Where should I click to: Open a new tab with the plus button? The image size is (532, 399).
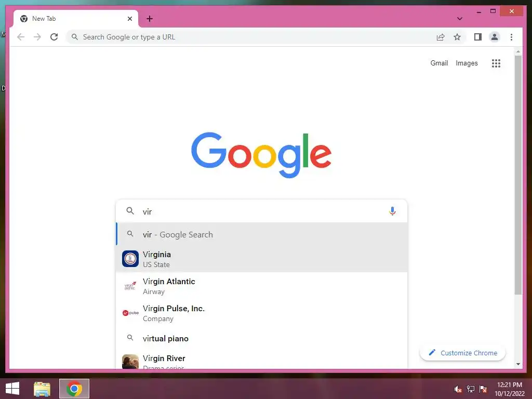tap(150, 19)
